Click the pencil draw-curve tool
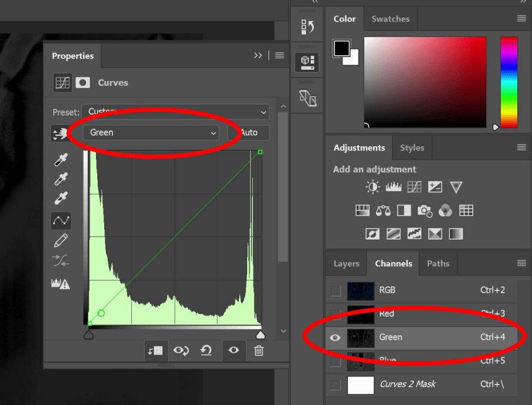The height and width of the screenshot is (405, 532). point(61,240)
